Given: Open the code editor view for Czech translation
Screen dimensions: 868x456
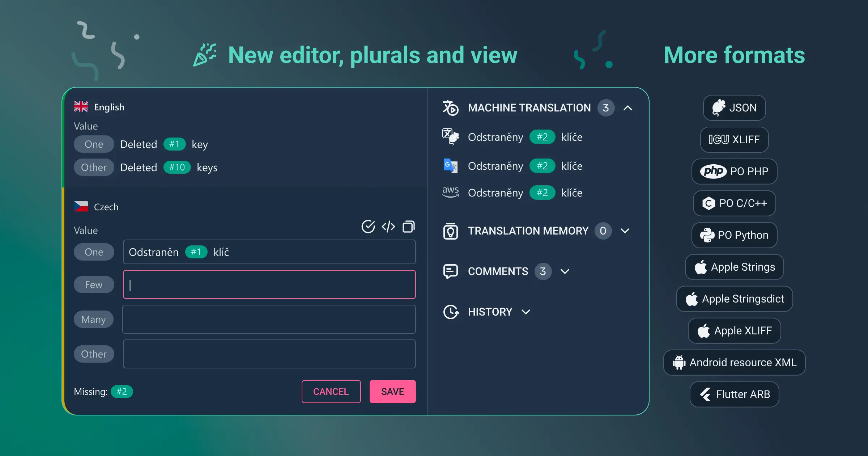Looking at the screenshot, I should (x=388, y=227).
